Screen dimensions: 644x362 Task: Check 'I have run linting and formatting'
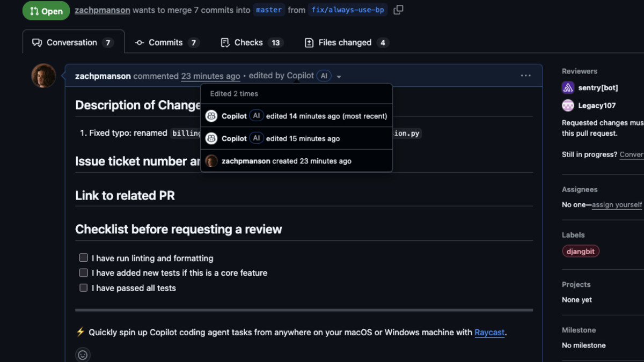(83, 257)
